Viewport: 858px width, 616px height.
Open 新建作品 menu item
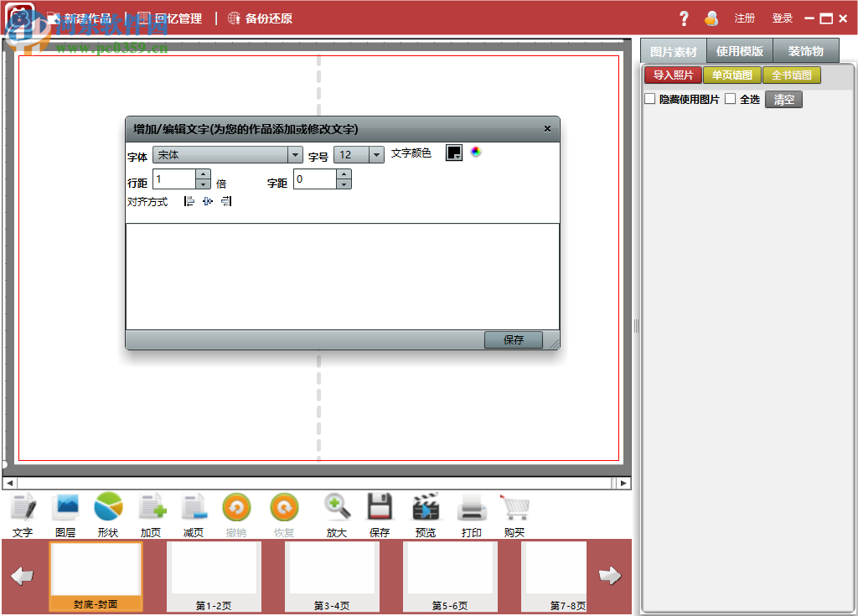(80, 18)
